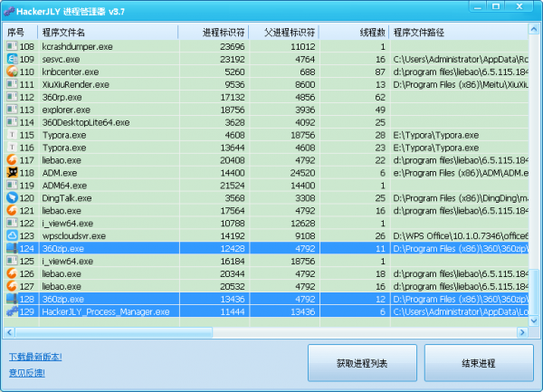Screen dimensions: 543x392
Task: Sort by 序号 column header
Action: [21, 33]
